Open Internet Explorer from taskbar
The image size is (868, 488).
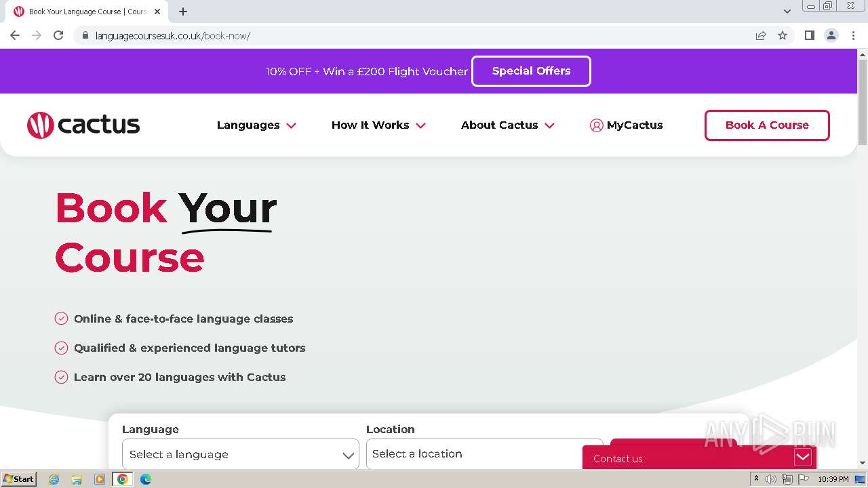coord(54,479)
